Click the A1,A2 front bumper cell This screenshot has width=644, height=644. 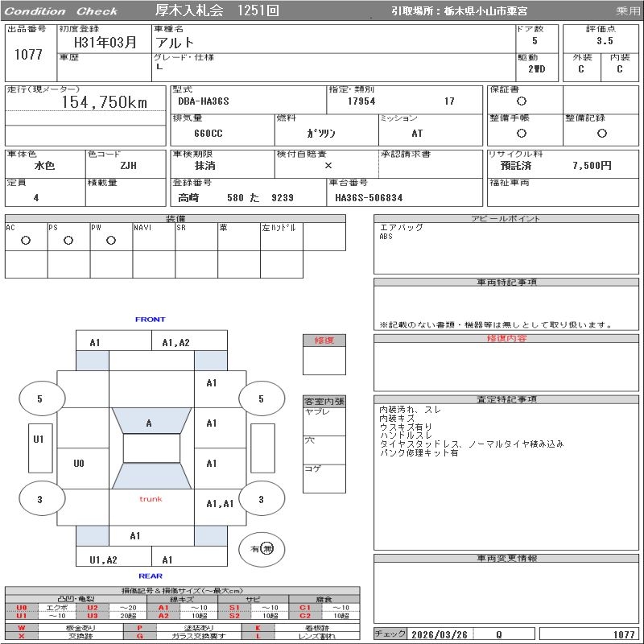point(189,341)
